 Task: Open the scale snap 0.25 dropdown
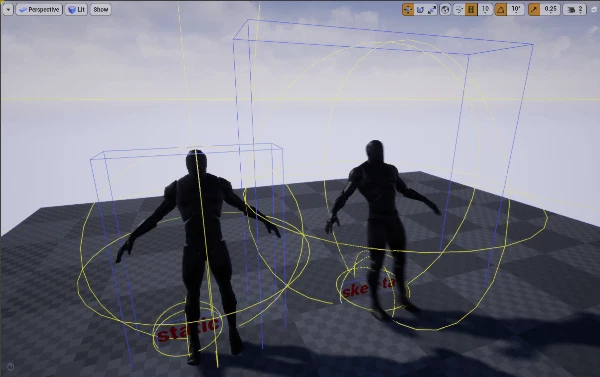(551, 10)
